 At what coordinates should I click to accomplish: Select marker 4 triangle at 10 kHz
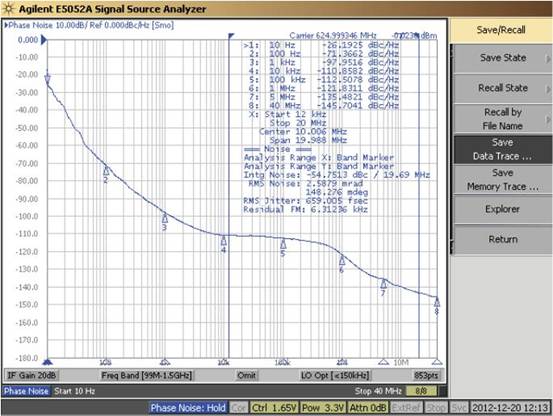click(x=224, y=241)
